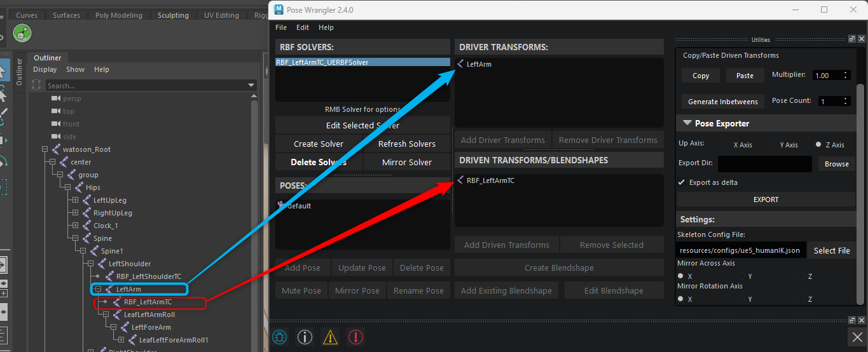The width and height of the screenshot is (868, 352).
Task: Click the persp camera icon in Outliner
Action: click(55, 98)
